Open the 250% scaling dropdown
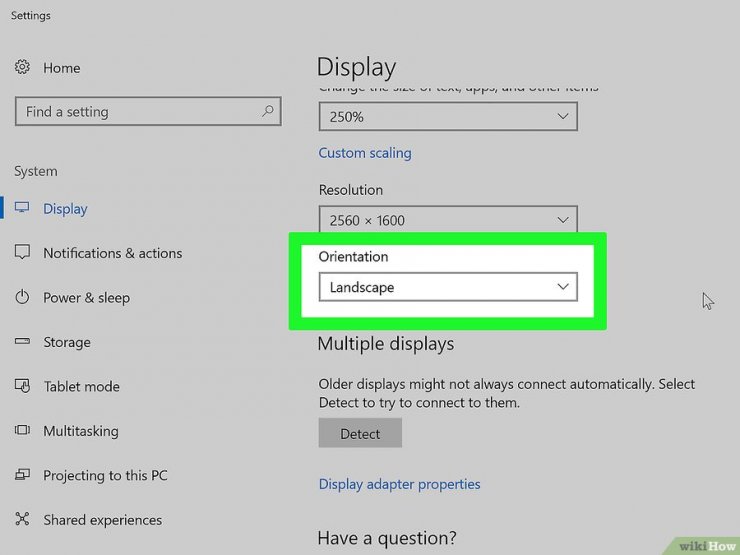This screenshot has height=555, width=740. coord(448,117)
